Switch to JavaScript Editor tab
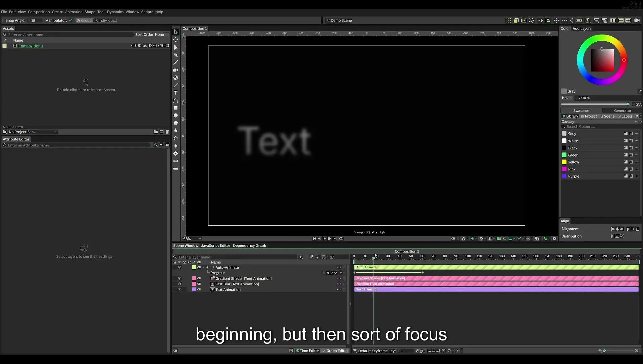 coord(215,246)
